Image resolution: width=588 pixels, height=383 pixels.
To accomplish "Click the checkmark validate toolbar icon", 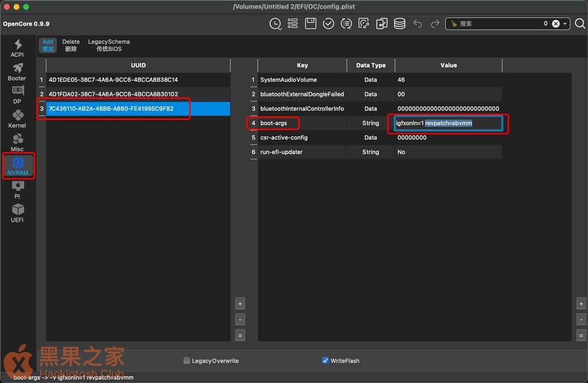I will click(328, 23).
